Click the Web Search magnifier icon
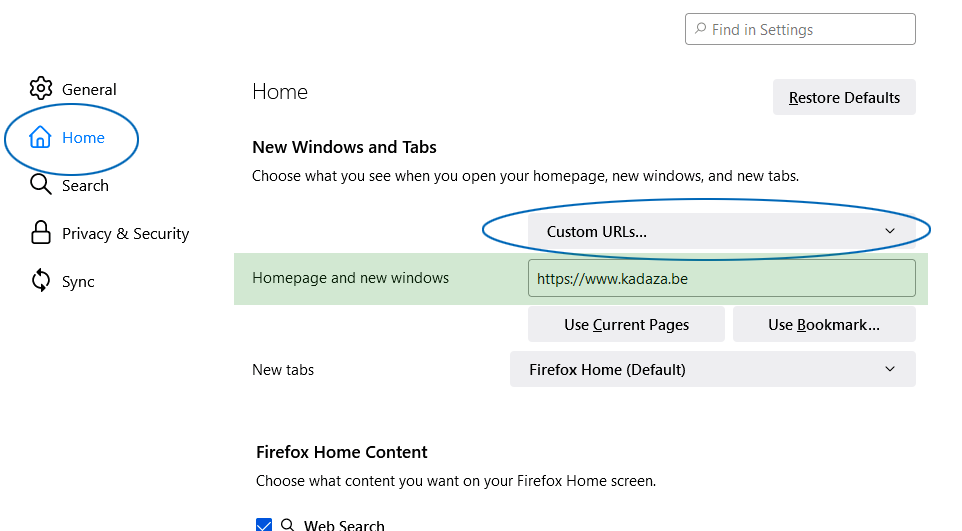Image resolution: width=962 pixels, height=531 pixels. (287, 524)
